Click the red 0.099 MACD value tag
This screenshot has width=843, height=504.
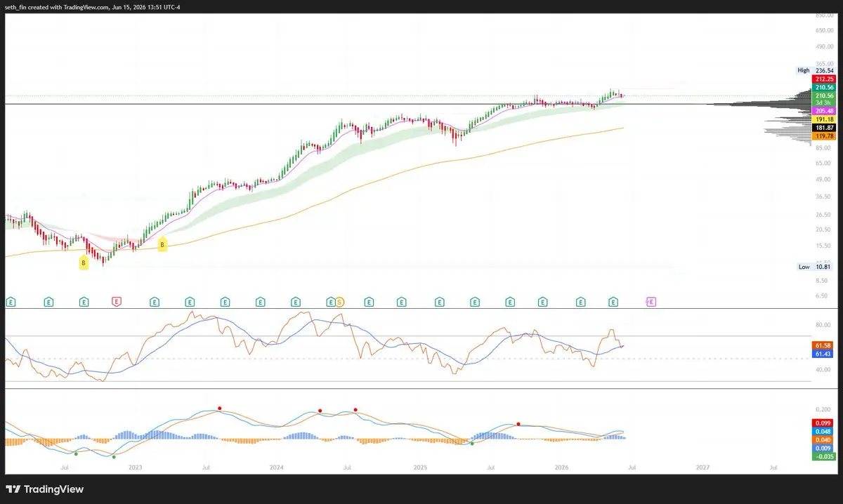coord(823,423)
